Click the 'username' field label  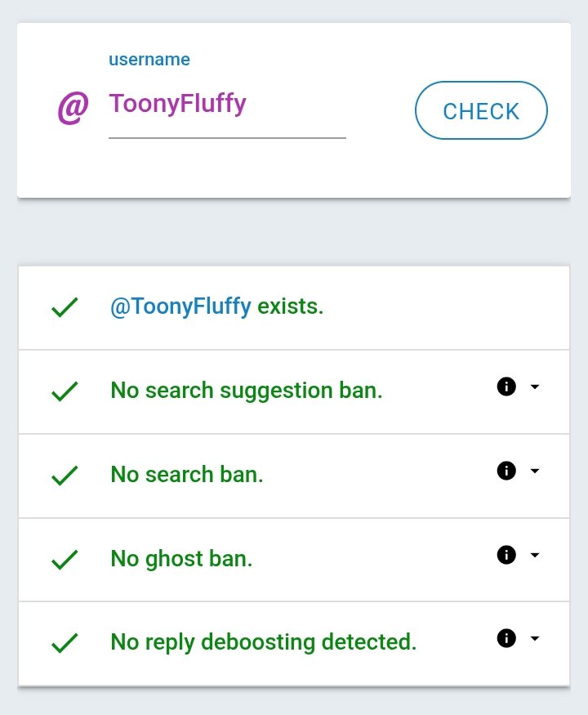(149, 60)
